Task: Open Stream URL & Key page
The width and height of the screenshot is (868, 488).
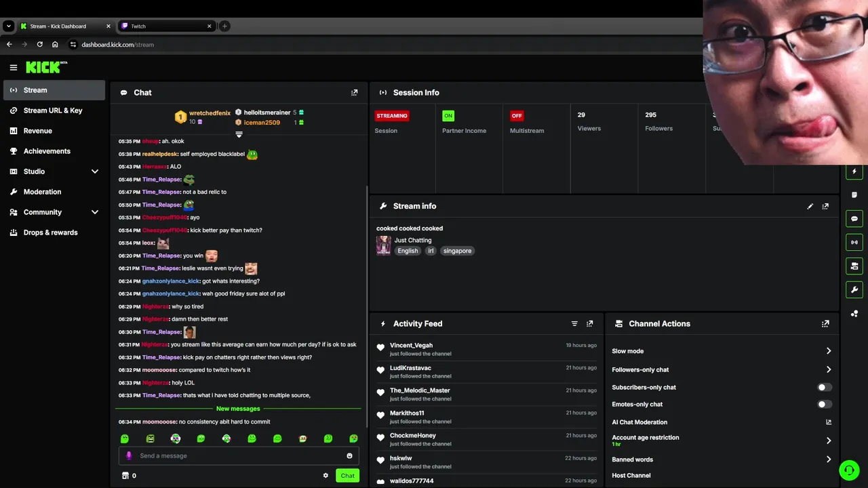Action: coord(54,110)
